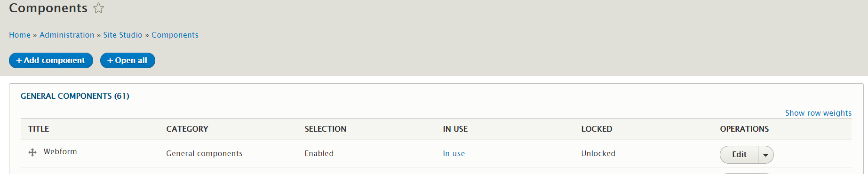Open the Administration breadcrumb link
Image resolution: width=868 pixels, height=174 pixels.
coord(67,35)
